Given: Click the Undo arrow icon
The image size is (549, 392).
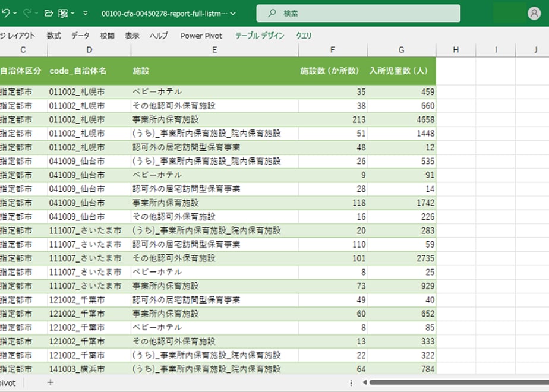Looking at the screenshot, I should pos(5,13).
